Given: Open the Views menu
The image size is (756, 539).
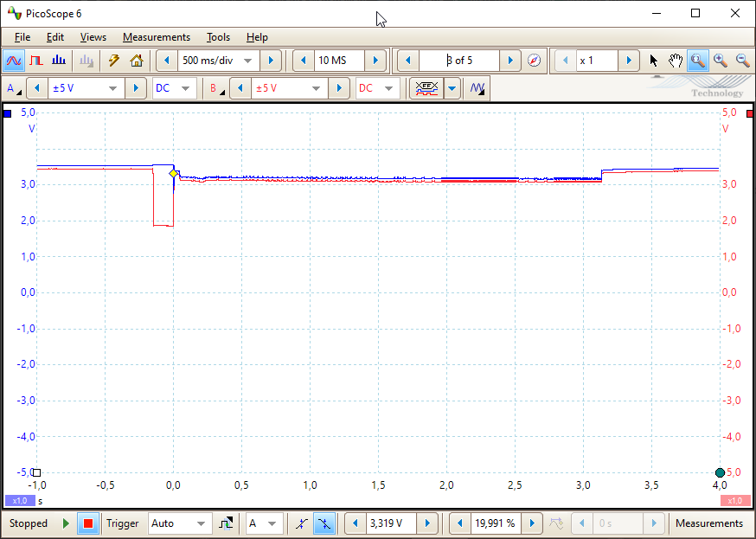Looking at the screenshot, I should tap(93, 37).
